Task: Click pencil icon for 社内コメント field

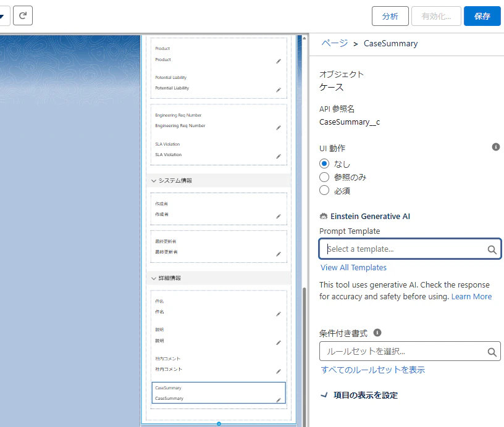Action: coord(279,371)
